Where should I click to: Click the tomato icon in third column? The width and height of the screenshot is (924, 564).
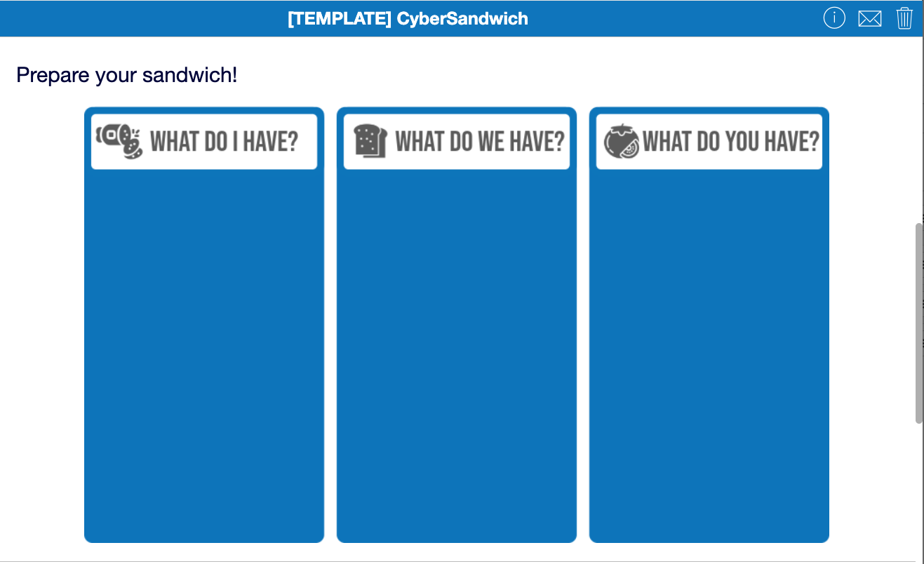click(x=621, y=141)
